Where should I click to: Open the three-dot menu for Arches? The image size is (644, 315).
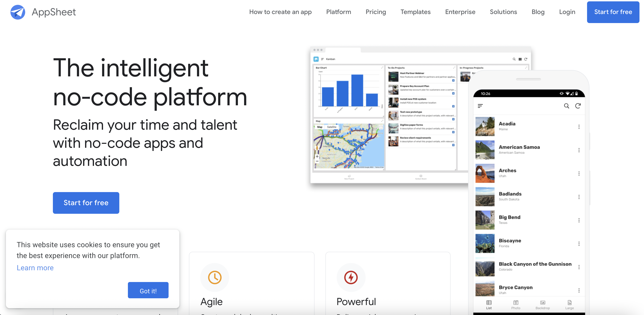click(579, 174)
